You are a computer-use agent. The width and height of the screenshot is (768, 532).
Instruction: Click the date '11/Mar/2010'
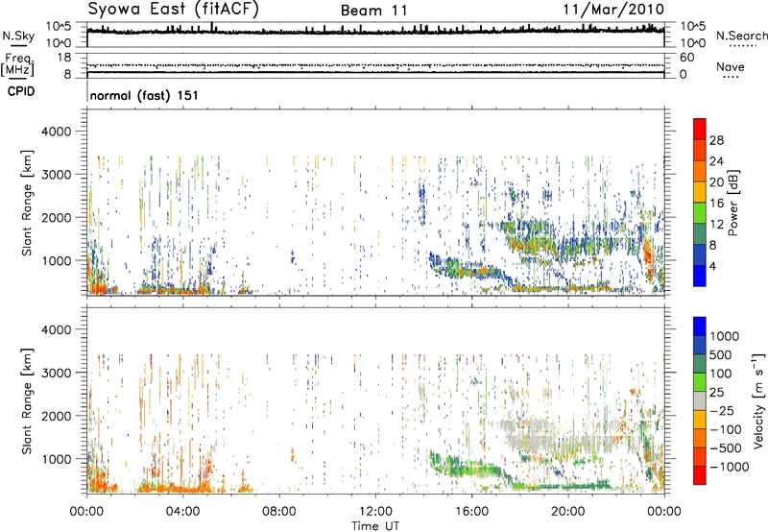613,10
